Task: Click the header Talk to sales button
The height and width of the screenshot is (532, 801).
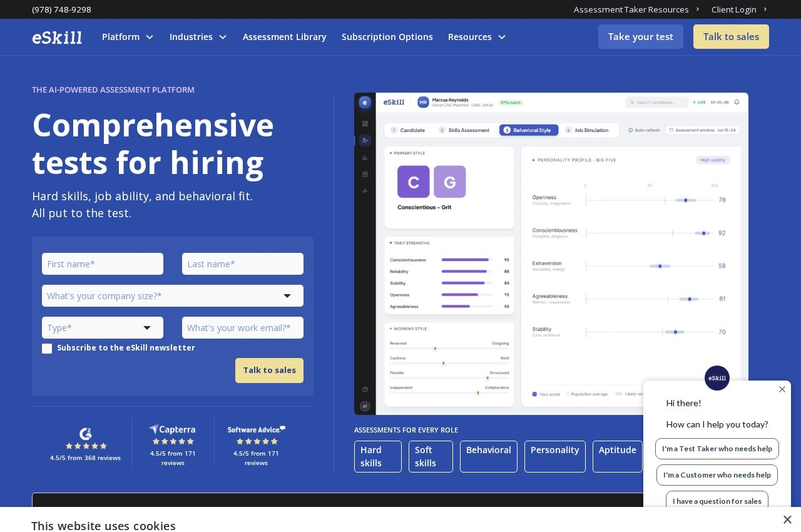Action: (x=731, y=37)
